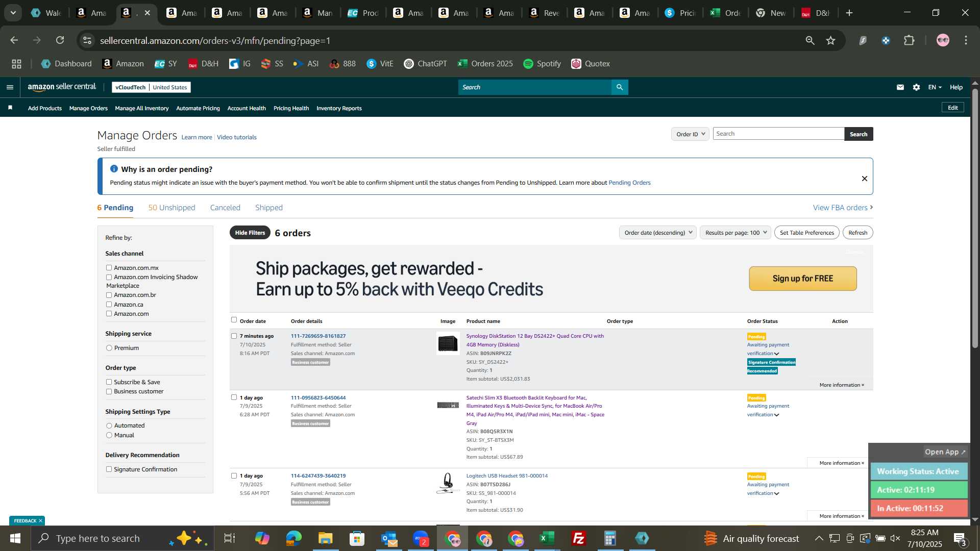This screenshot has height=551, width=980.
Task: Click the Windows Start button
Action: [15, 538]
